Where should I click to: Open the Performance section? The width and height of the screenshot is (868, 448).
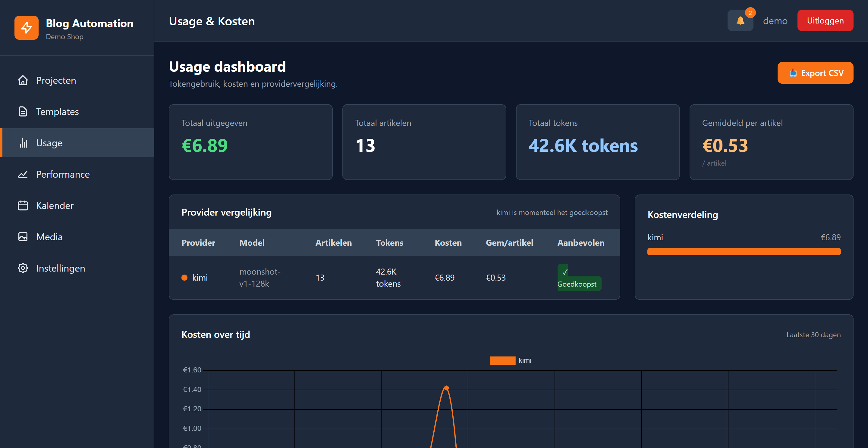pyautogui.click(x=77, y=174)
